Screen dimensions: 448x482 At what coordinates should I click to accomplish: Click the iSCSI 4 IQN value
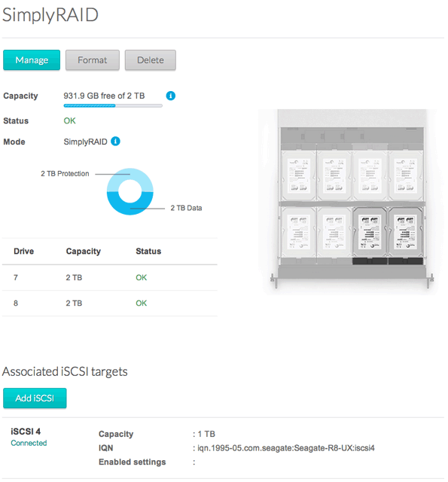point(286,448)
